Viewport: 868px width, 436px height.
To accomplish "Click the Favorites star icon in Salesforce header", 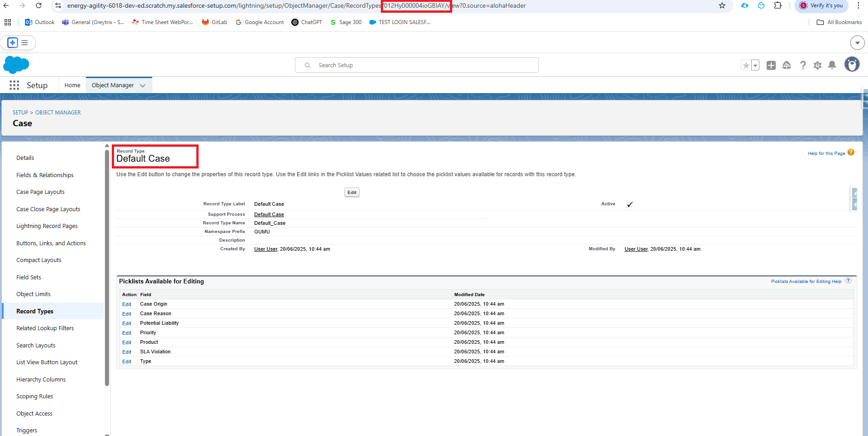I will click(x=746, y=65).
